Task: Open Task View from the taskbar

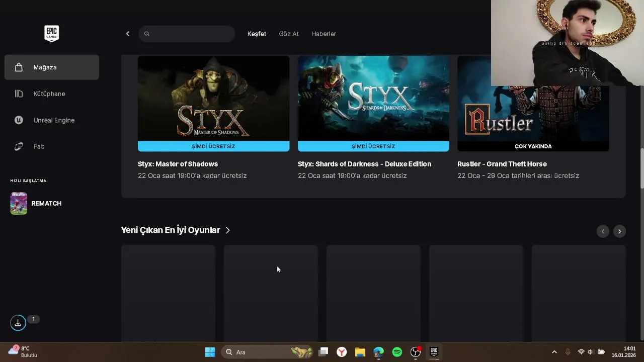Action: pos(324,352)
